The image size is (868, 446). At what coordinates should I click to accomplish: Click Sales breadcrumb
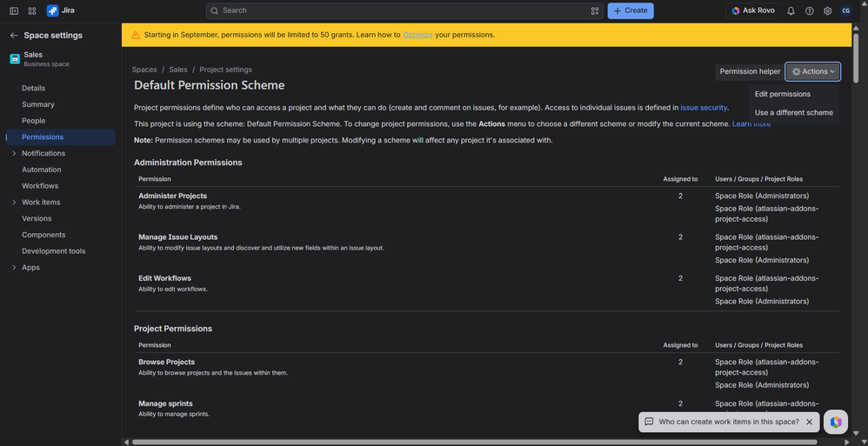178,70
